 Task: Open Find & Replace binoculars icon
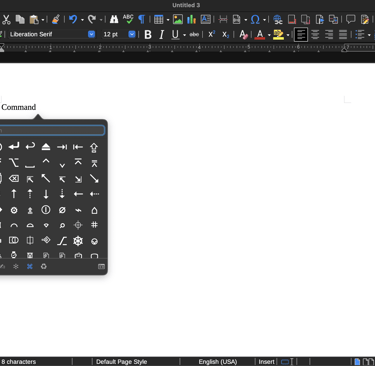pos(114,19)
